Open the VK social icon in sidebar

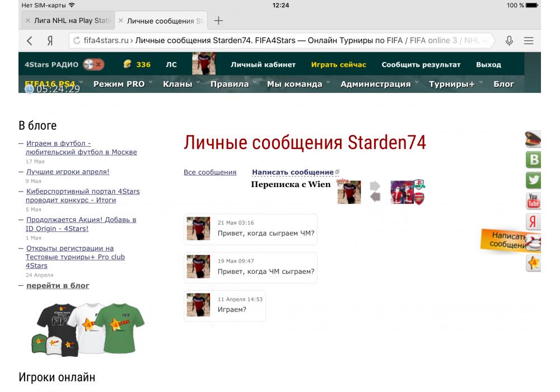tap(533, 160)
